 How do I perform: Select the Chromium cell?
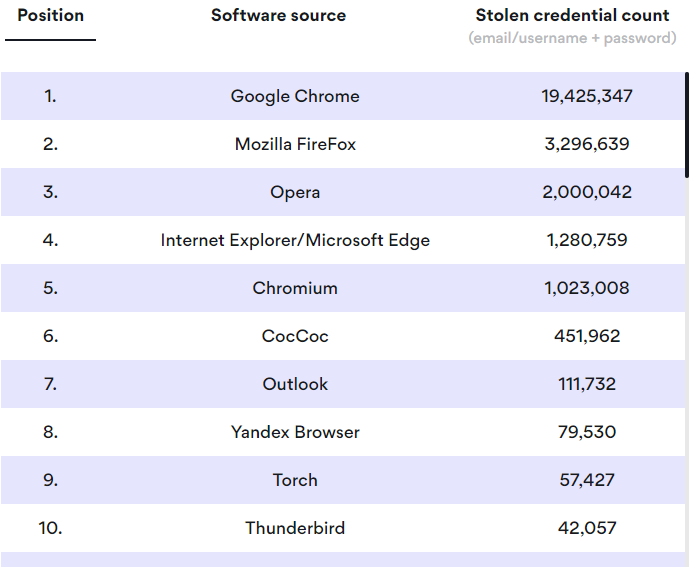(295, 288)
